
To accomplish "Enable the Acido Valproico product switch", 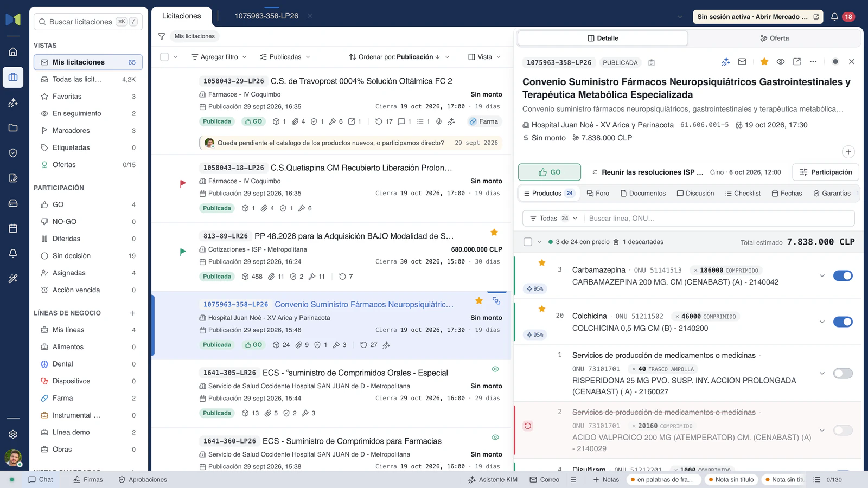I will [843, 430].
